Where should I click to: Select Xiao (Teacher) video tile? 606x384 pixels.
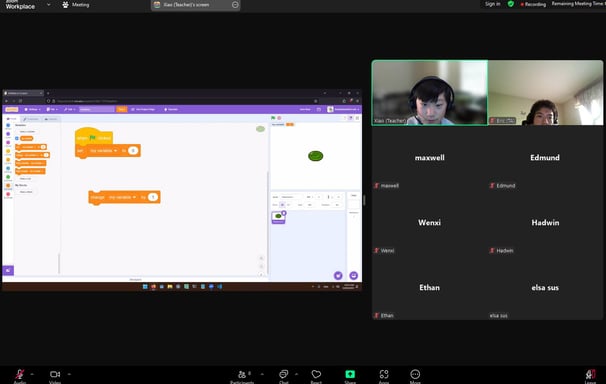(429, 93)
